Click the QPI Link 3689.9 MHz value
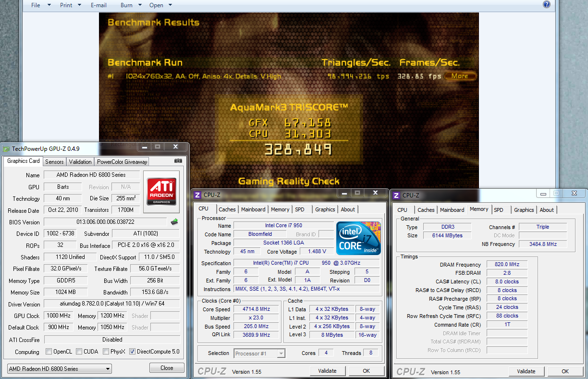The width and height of the screenshot is (588, 379). coord(257,335)
